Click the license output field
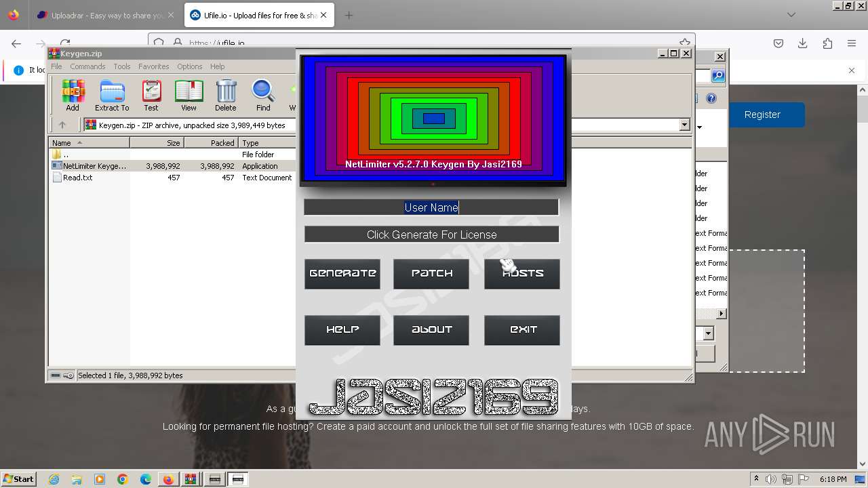 pyautogui.click(x=431, y=235)
